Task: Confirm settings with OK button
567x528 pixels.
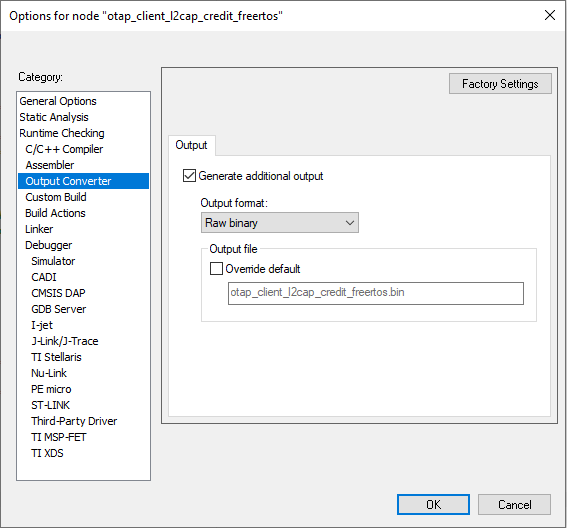Action: (433, 504)
